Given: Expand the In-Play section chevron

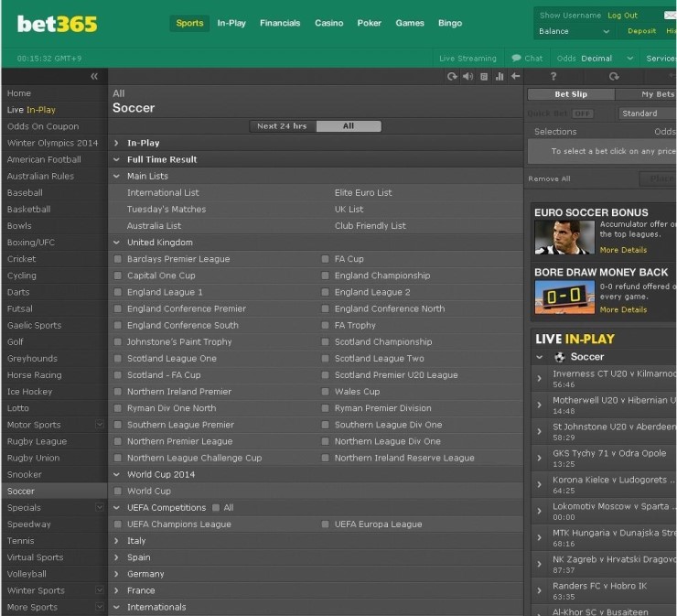Looking at the screenshot, I should click(116, 143).
